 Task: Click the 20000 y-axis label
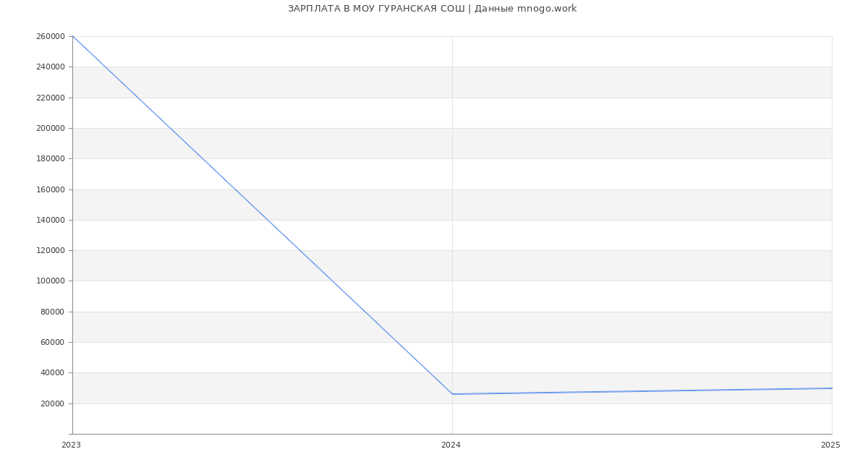pos(52,403)
